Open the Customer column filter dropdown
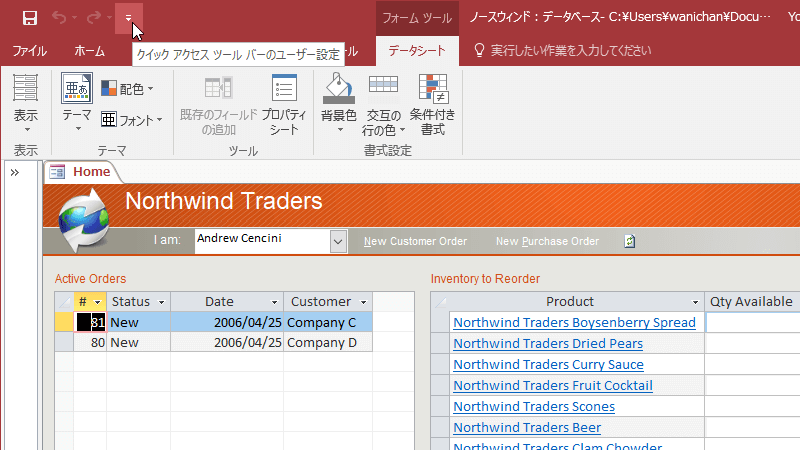Screen dimensions: 800x450 point(363,302)
